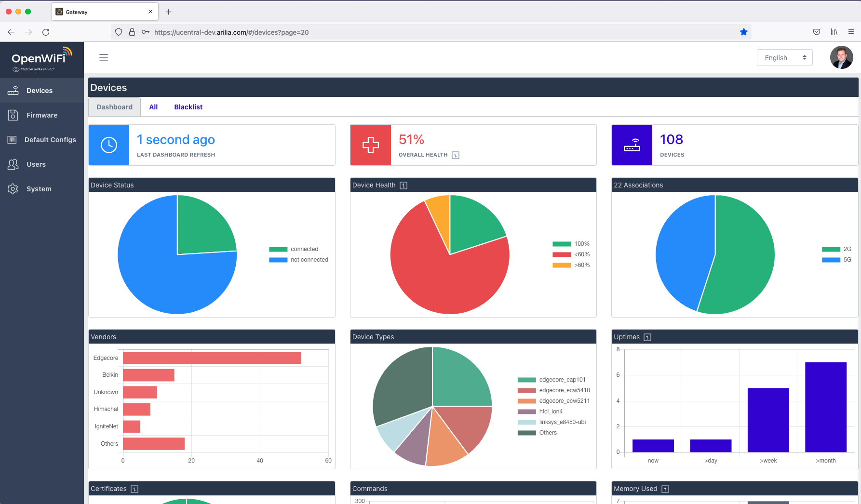The height and width of the screenshot is (504, 861).
Task: Open Firmware in the sidebar
Action: (x=42, y=115)
